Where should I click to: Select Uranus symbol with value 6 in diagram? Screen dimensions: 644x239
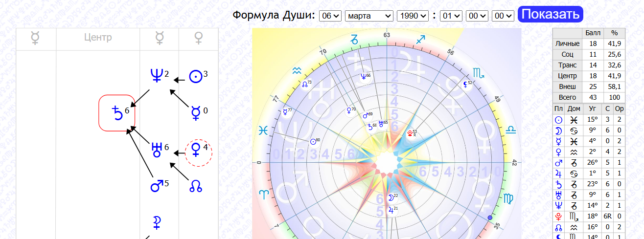[x=157, y=150]
